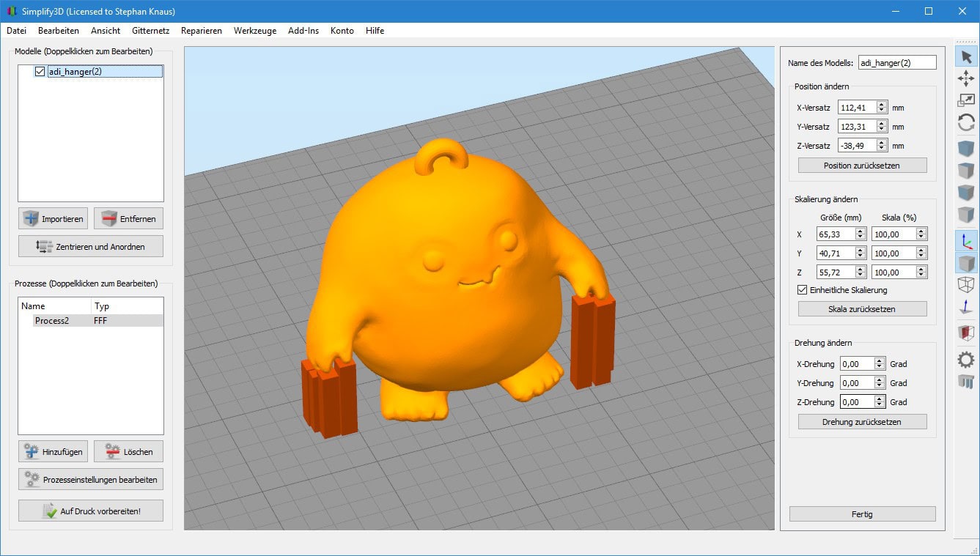Choose the scale tool icon
The width and height of the screenshot is (980, 556).
coord(966,101)
